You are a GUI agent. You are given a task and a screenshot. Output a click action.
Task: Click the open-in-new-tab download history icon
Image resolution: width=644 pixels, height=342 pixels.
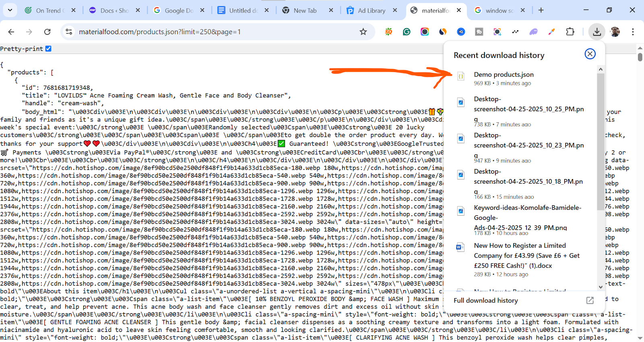pyautogui.click(x=590, y=301)
